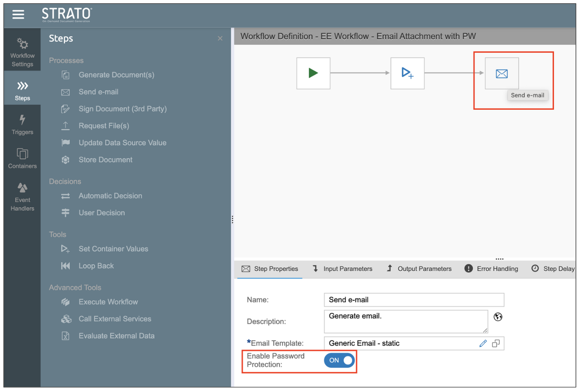
Task: Select the Start node in the workflow
Action: [313, 73]
